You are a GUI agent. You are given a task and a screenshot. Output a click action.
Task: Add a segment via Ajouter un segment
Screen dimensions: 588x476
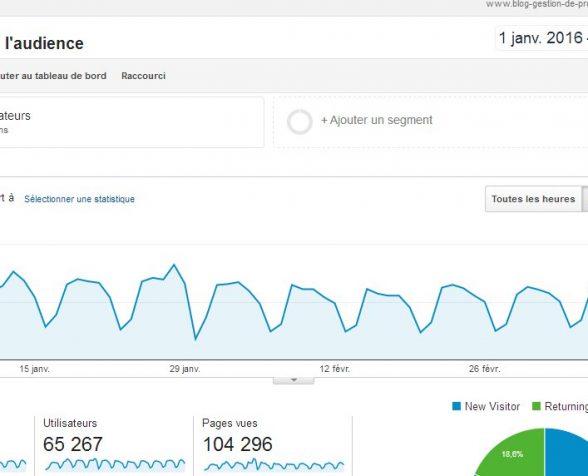[x=376, y=120]
